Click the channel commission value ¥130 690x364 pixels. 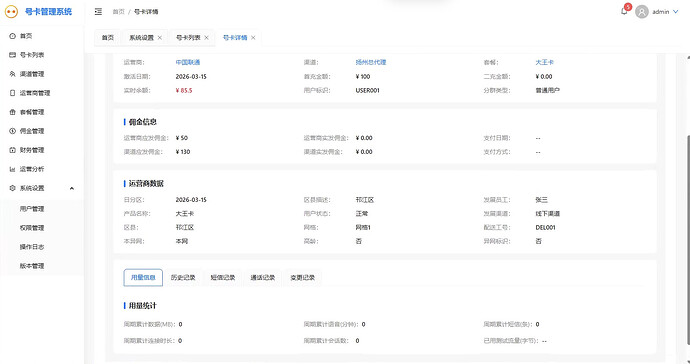183,152
